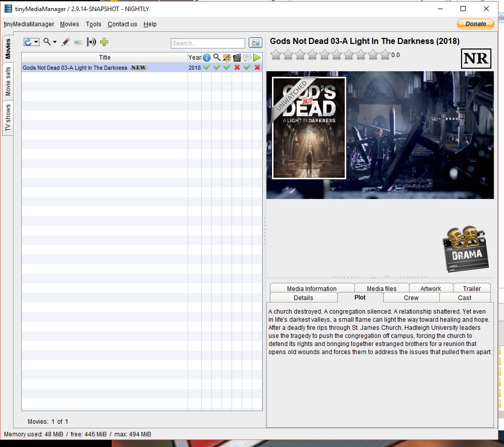Screen dimensions: 504x447
Task: Sort the movie list by Title column
Action: coord(105,58)
